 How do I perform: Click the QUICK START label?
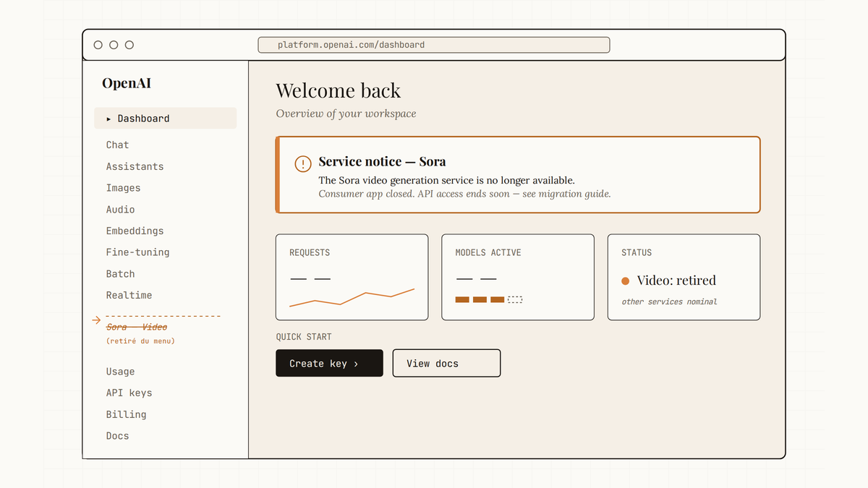pyautogui.click(x=304, y=337)
